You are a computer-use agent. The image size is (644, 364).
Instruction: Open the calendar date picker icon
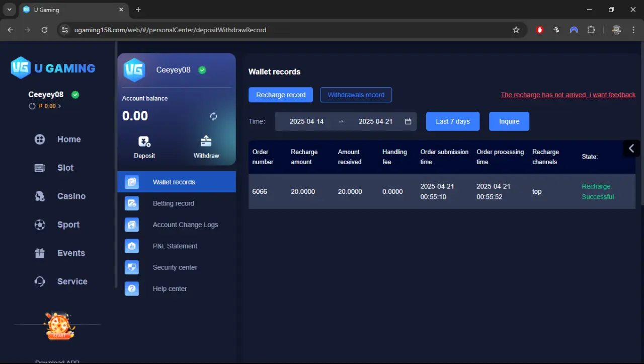408,121
